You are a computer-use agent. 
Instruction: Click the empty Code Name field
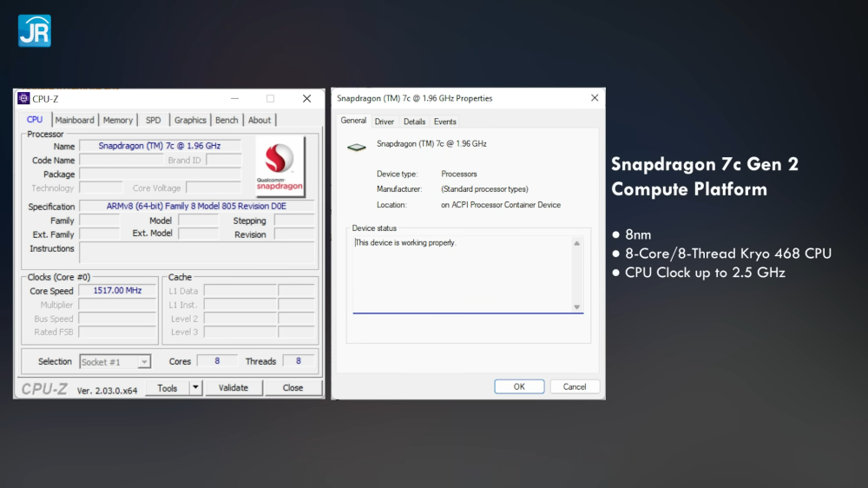click(x=122, y=160)
